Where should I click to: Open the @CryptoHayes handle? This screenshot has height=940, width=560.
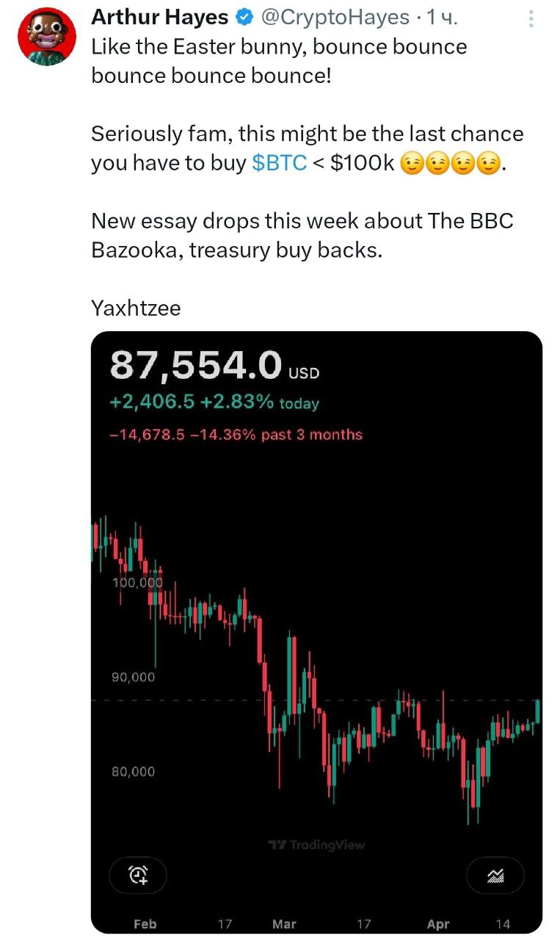[333, 17]
